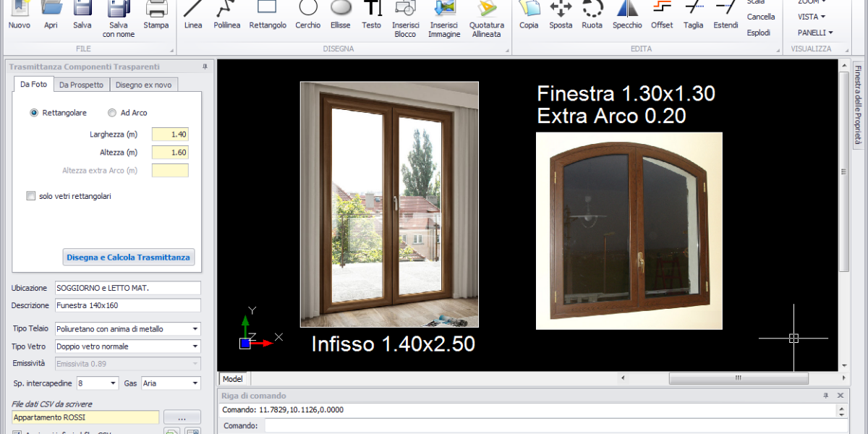Click the Larghezza width input field
Viewport: 868px width, 434px height.
tap(170, 135)
